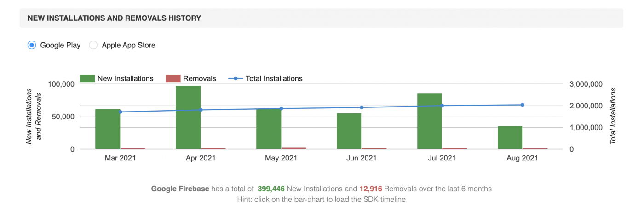644x213 pixels.
Task: Click the hint text about SDK timeline
Action: [322, 200]
